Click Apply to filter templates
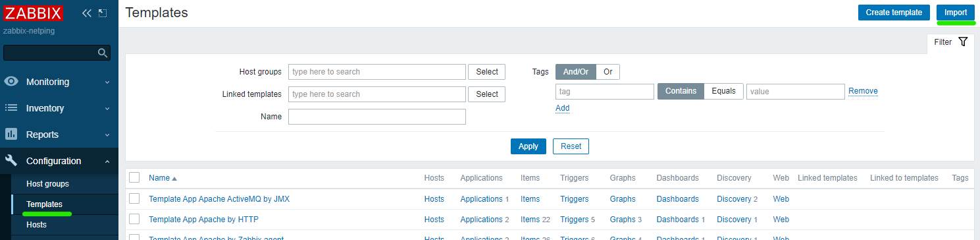 [x=528, y=146]
